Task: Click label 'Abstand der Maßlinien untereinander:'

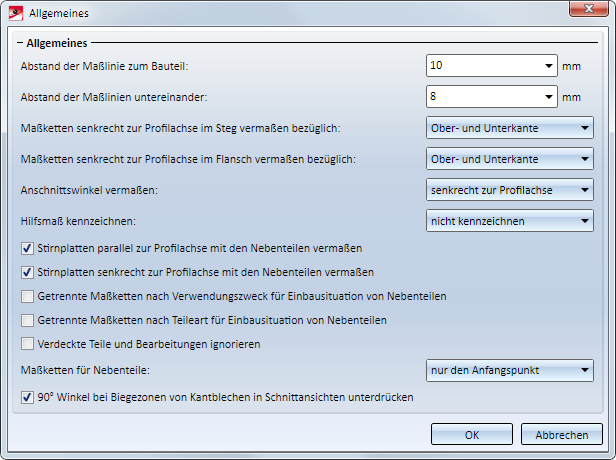Action: click(114, 97)
